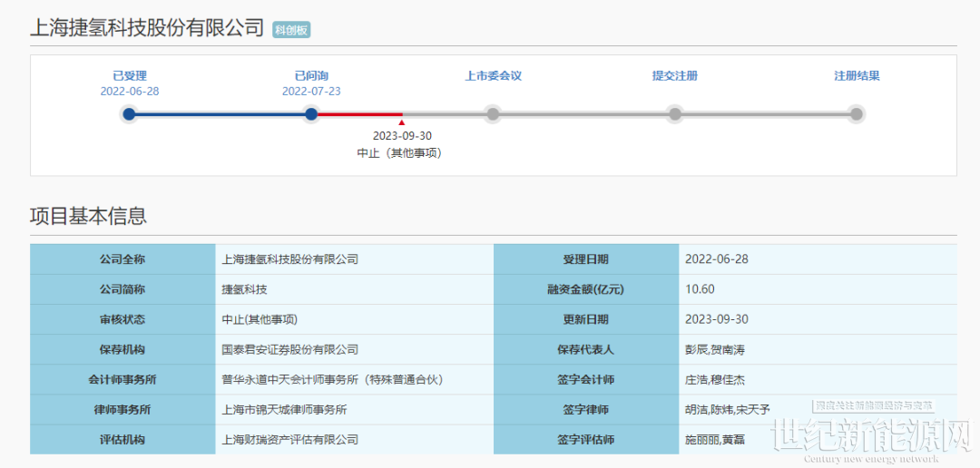This screenshot has height=468, width=980.
Task: Click the 庄浩,穆佳杰 accountants value
Action: [714, 379]
